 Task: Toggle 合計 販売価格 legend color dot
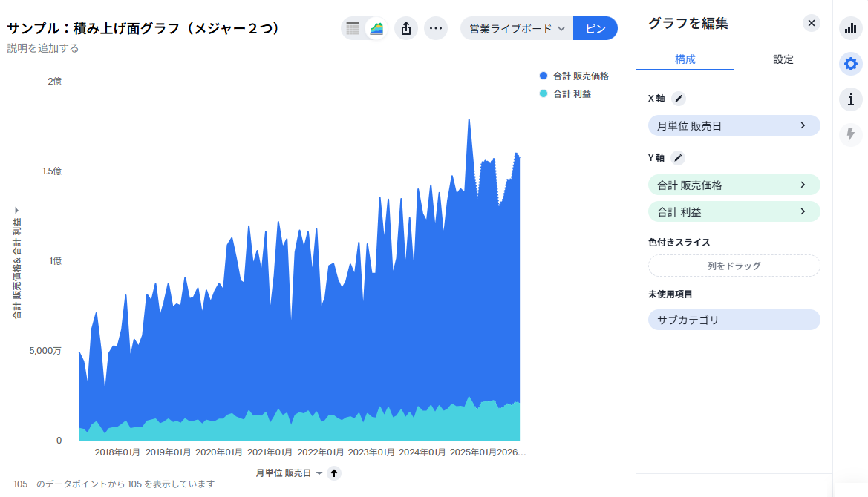pos(544,76)
